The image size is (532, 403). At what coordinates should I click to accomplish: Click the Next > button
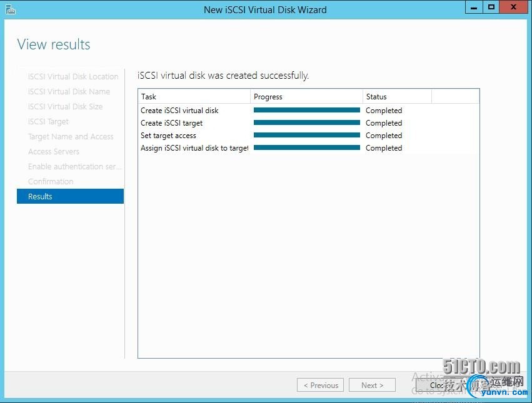pyautogui.click(x=372, y=385)
